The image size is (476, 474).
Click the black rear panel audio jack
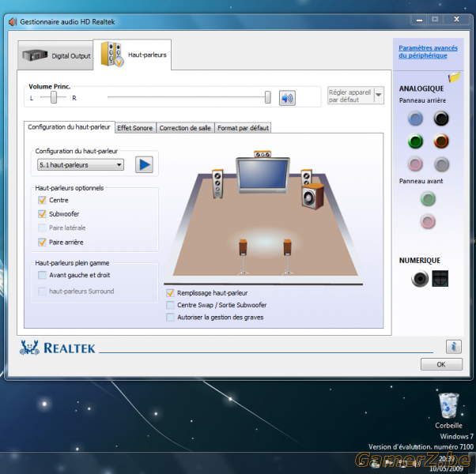click(x=440, y=118)
